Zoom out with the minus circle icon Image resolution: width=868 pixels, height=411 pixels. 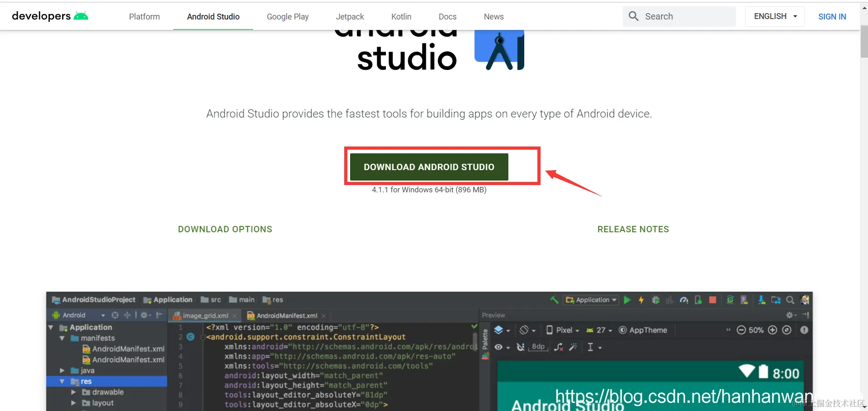[x=741, y=330]
